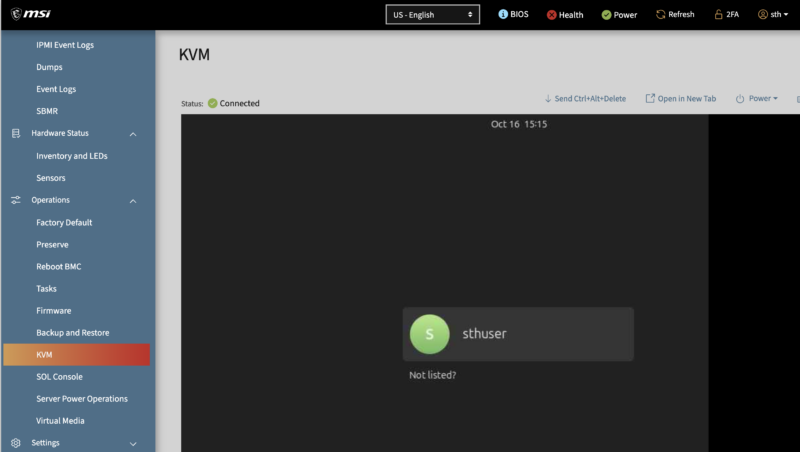Click the red Health status icon
Image resolution: width=800 pixels, height=452 pixels.
(x=552, y=15)
